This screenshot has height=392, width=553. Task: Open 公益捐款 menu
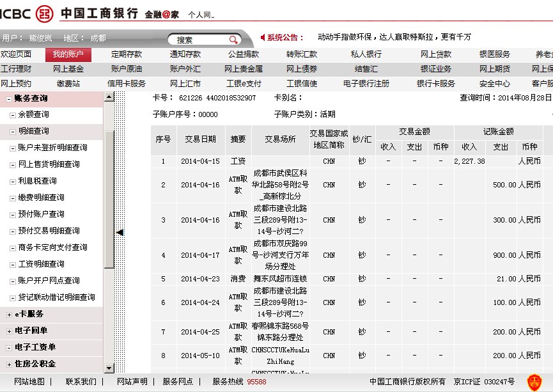(x=244, y=54)
